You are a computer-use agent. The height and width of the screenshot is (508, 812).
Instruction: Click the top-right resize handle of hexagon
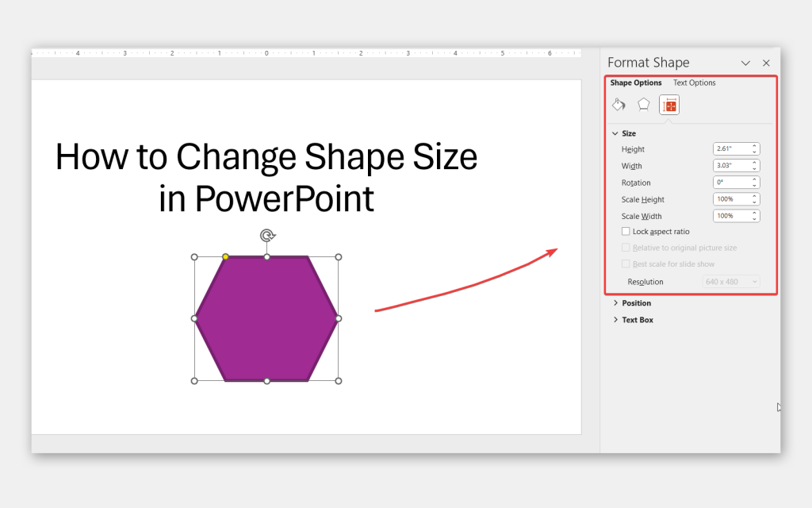tap(339, 256)
